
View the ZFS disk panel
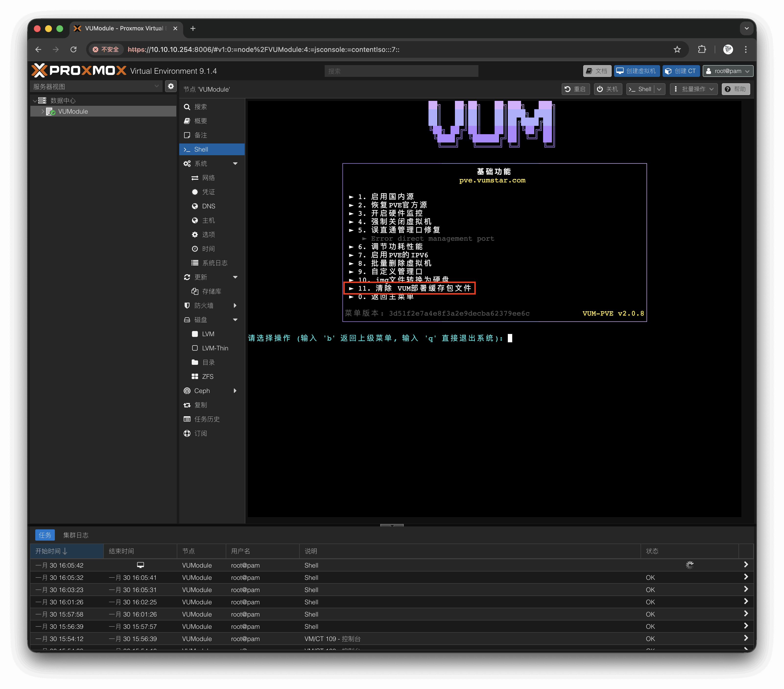(207, 376)
